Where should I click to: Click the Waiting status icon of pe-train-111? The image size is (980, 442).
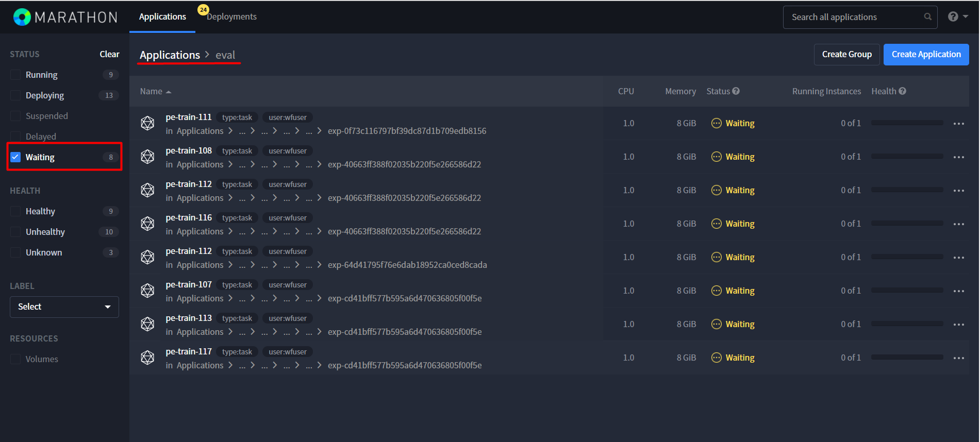coord(716,123)
